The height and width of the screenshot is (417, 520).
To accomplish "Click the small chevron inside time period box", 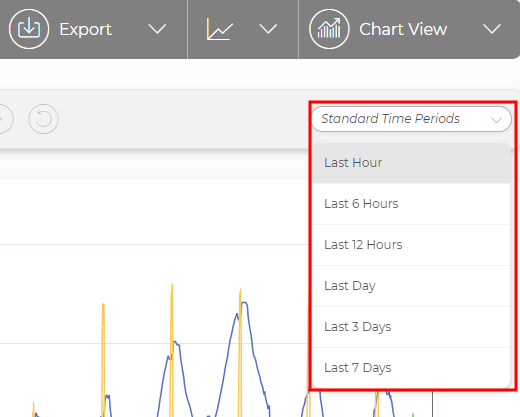I will (x=496, y=120).
